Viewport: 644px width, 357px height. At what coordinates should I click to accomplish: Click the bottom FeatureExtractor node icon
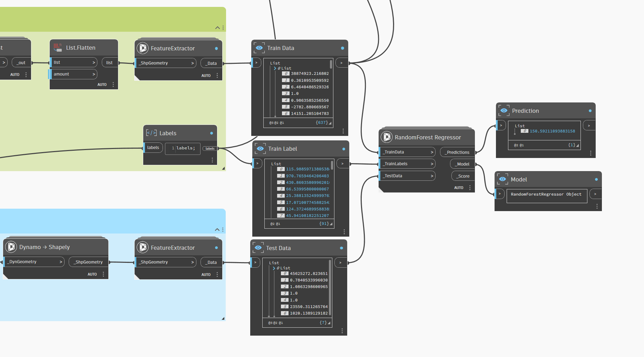click(143, 247)
